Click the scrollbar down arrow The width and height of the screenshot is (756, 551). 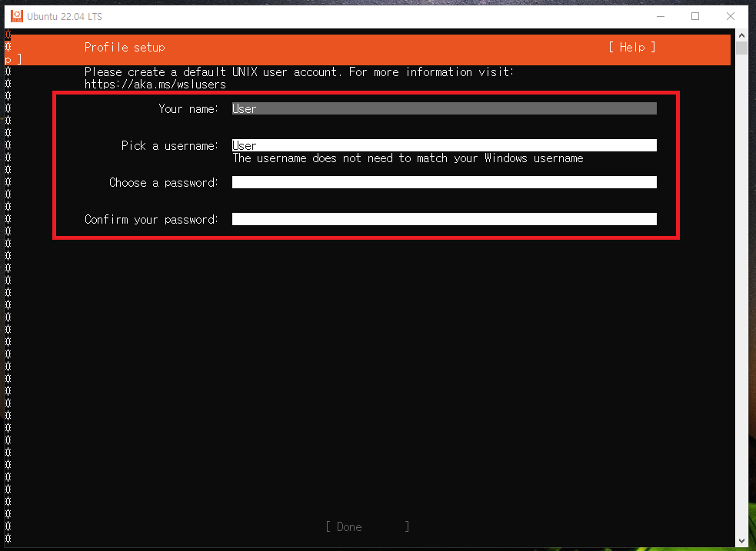pos(741,541)
